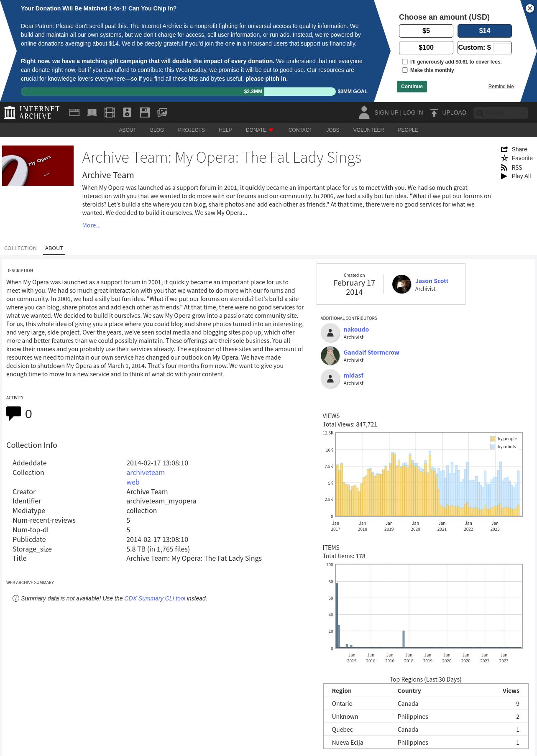Click the Remind Me link
This screenshot has width=537, height=756.
(501, 87)
